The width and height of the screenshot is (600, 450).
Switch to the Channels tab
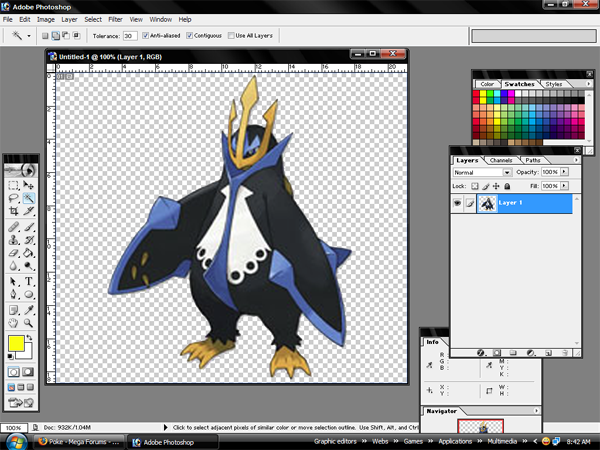pos(501,160)
